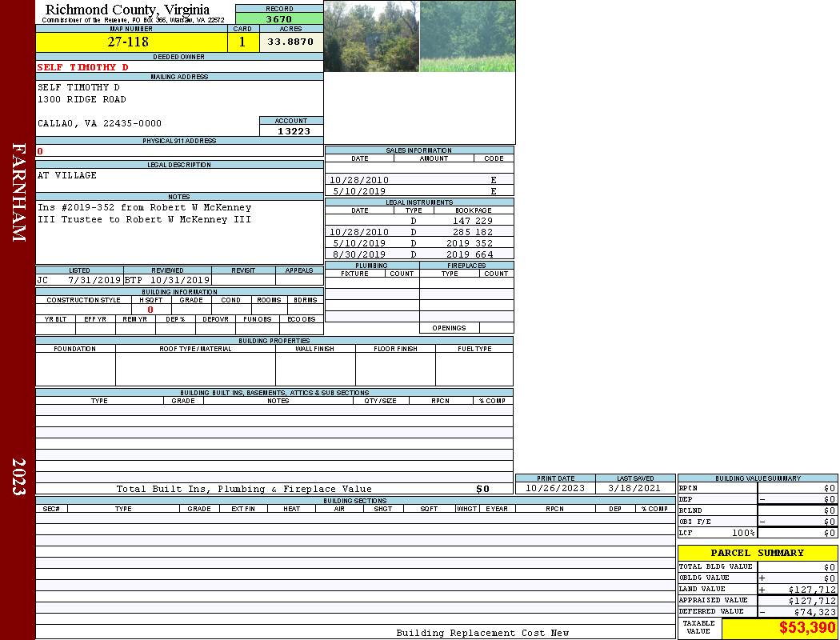Click the red taxable value $53,390
This screenshot has height=640, width=840.
[x=806, y=628]
